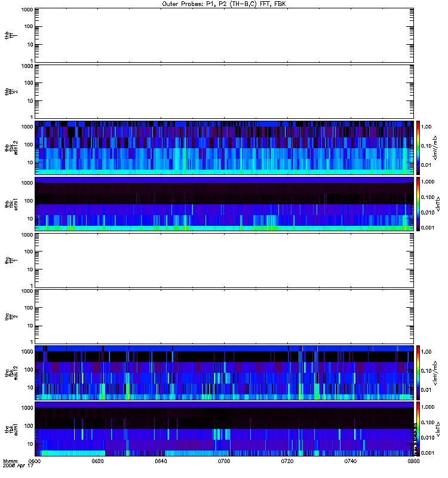The image size is (448, 478).
Task: Click the "hhmm" axis unit label
Action: pyautogui.click(x=10, y=461)
